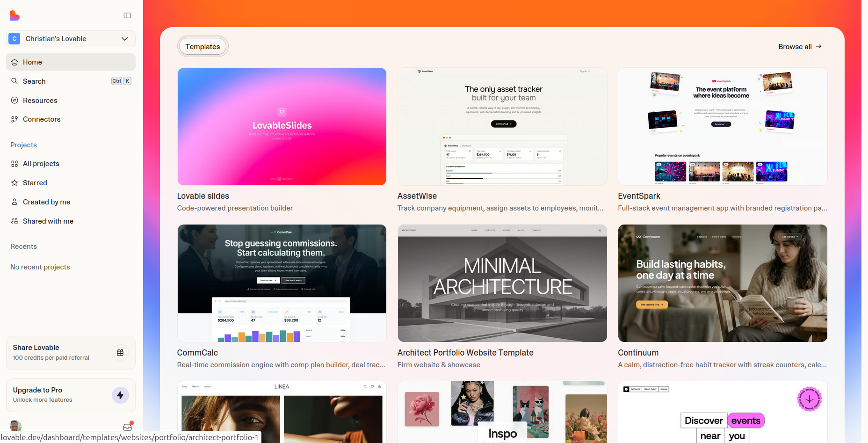This screenshot has width=868, height=443.
Task: Click the Search magnifier icon
Action: coord(14,81)
